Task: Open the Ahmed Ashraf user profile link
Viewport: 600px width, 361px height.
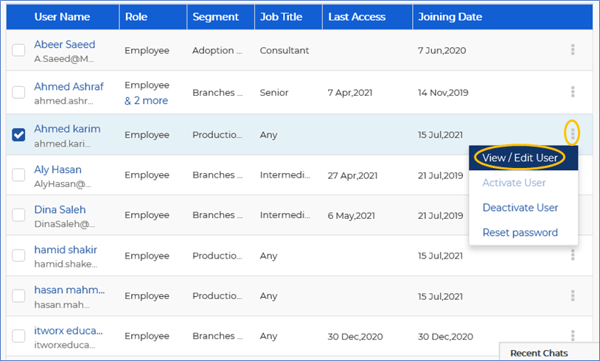Action: [68, 87]
